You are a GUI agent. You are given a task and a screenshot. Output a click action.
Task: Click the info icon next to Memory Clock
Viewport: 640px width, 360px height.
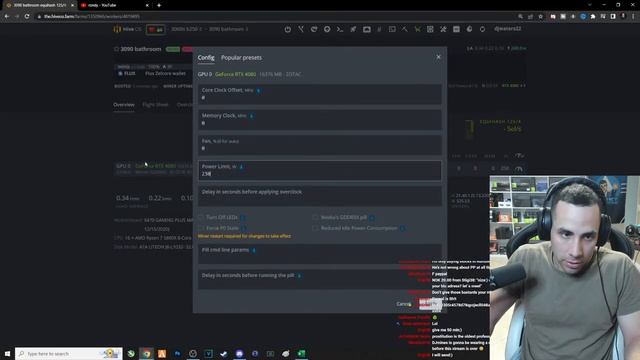point(251,116)
